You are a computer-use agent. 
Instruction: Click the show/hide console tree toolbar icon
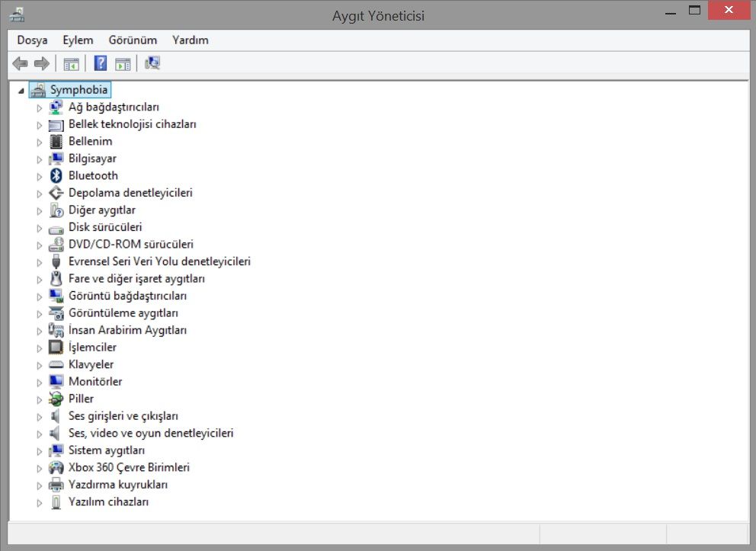pyautogui.click(x=71, y=63)
